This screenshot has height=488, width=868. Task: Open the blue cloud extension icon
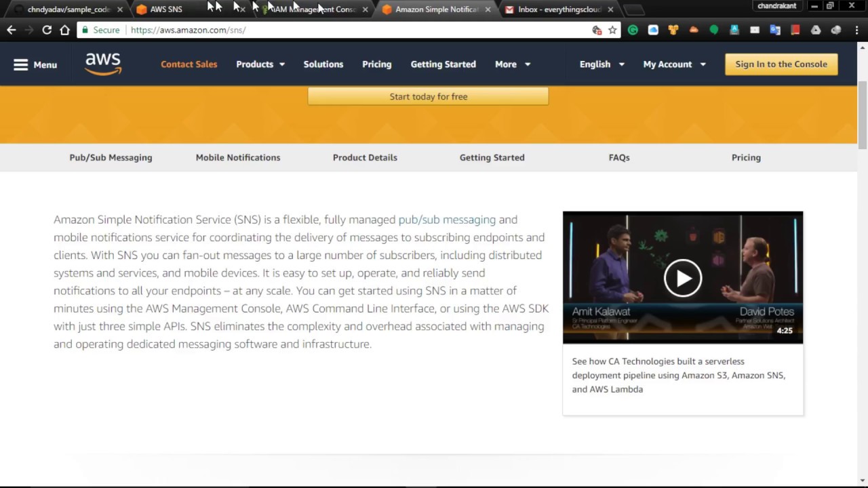(x=653, y=30)
